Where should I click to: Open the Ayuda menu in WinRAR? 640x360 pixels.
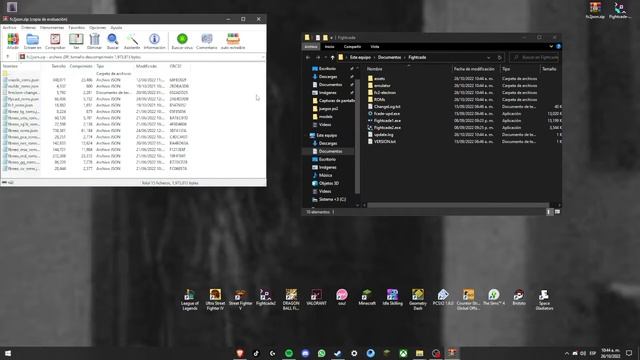coord(116,27)
